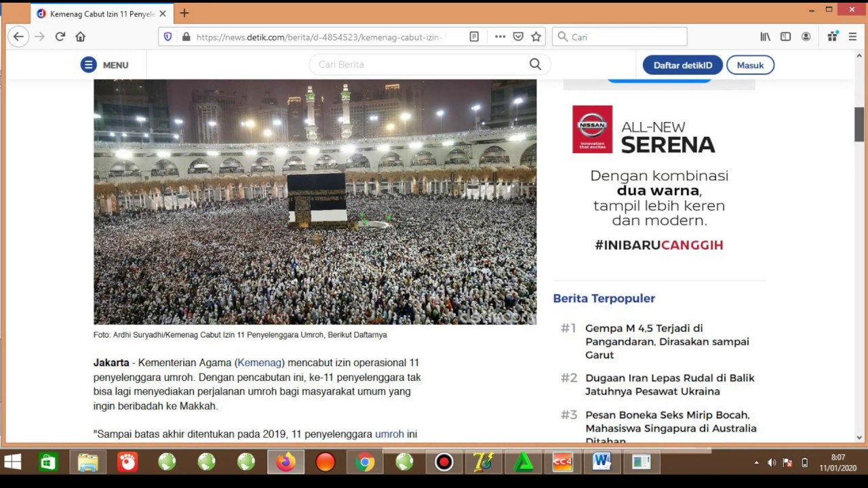Click scrollbar up arrow
Viewport: 868px width, 488px height.
(859, 55)
